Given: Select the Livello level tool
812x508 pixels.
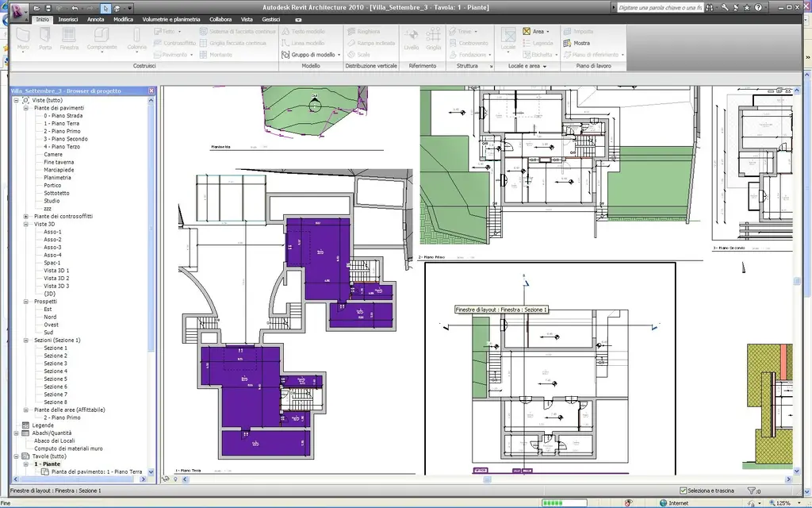Looking at the screenshot, I should (x=412, y=40).
